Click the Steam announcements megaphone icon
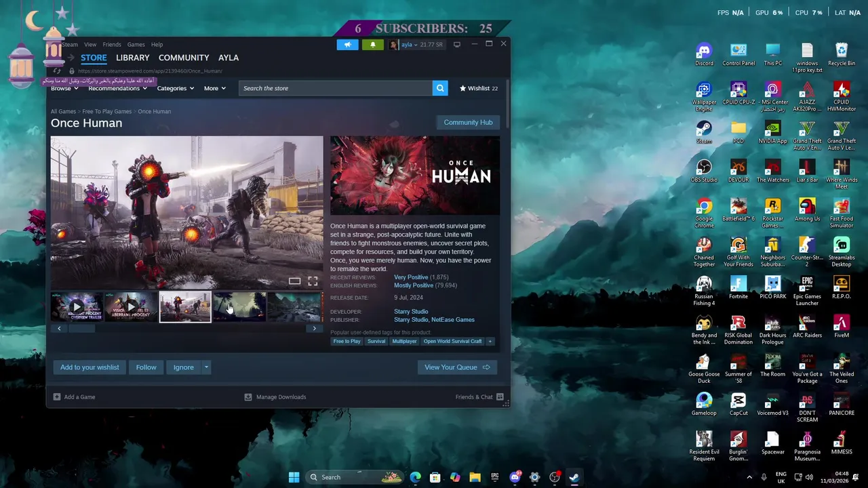 pos(347,45)
